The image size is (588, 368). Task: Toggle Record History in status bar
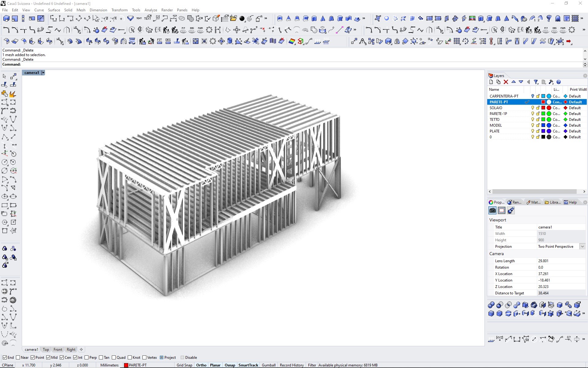pos(292,365)
